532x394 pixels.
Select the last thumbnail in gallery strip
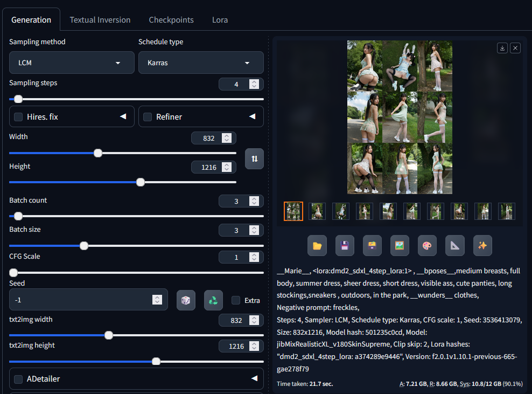pos(507,211)
